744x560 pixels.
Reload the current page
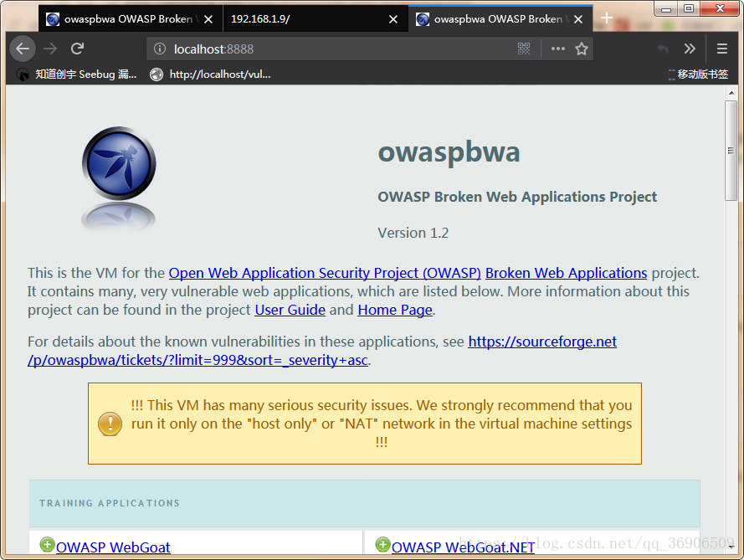[x=77, y=49]
